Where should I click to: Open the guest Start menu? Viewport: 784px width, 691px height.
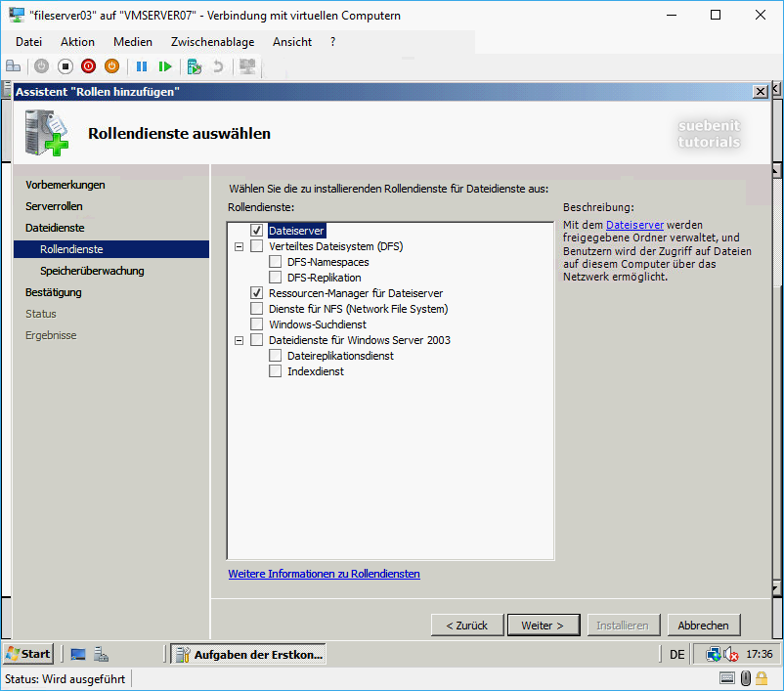pyautogui.click(x=28, y=654)
